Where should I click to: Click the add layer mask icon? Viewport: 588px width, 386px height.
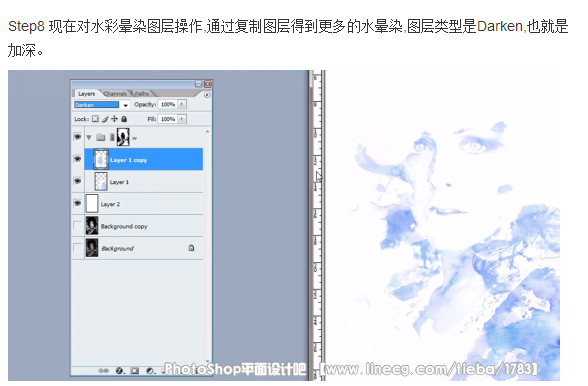pyautogui.click(x=135, y=371)
